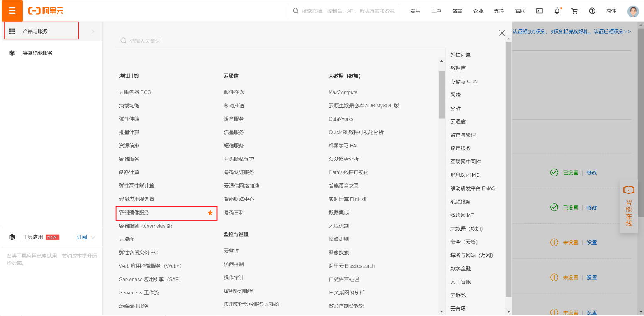The width and height of the screenshot is (644, 316).
Task: Open 访问控制 product
Action: tap(234, 264)
